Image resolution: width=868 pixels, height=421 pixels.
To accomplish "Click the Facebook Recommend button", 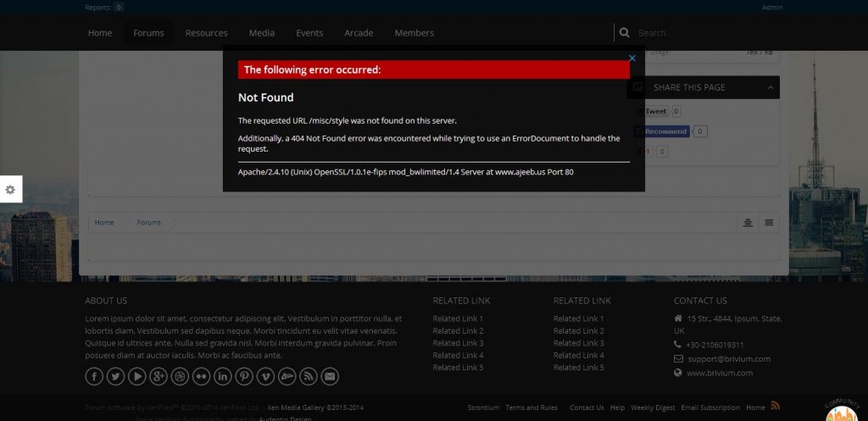I will 664,131.
